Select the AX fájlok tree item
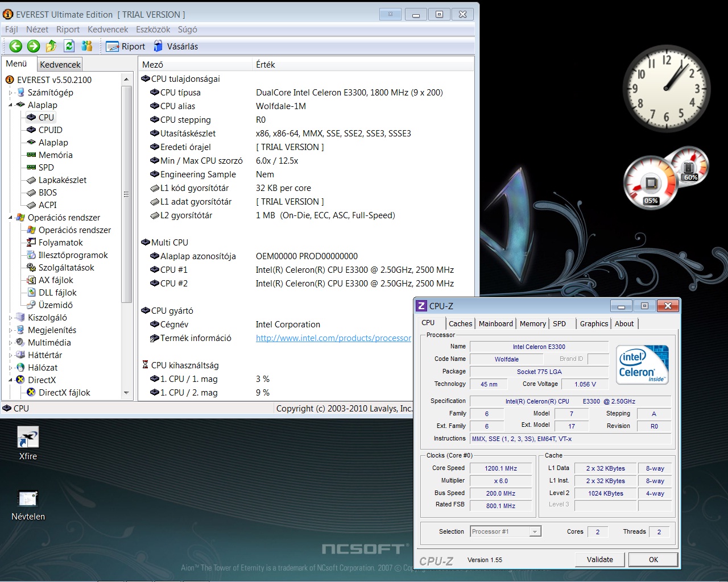The width and height of the screenshot is (728, 582). [x=56, y=280]
